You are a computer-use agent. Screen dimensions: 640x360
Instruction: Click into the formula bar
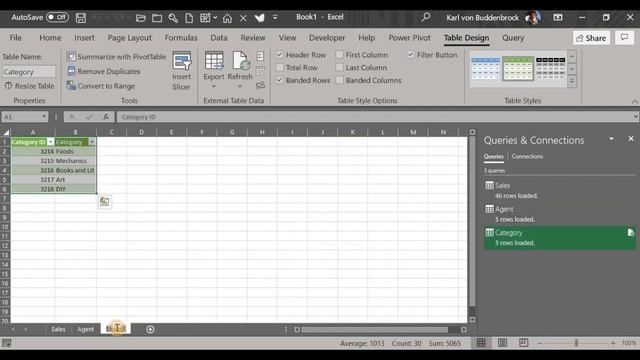coord(373,117)
